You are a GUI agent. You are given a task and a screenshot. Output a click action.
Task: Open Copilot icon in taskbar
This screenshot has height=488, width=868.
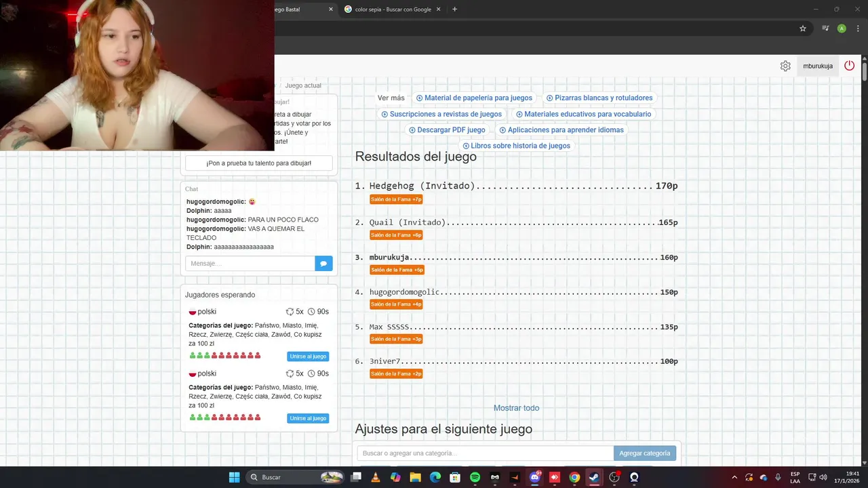(395, 477)
